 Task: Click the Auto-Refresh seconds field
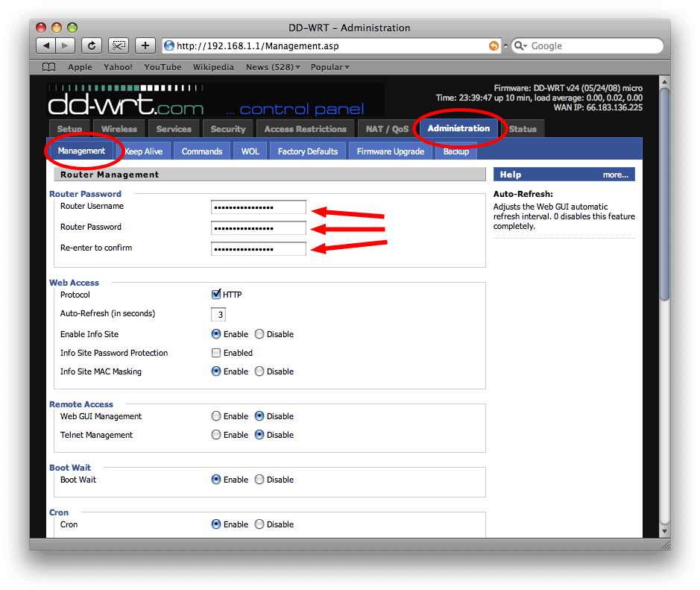[x=218, y=315]
